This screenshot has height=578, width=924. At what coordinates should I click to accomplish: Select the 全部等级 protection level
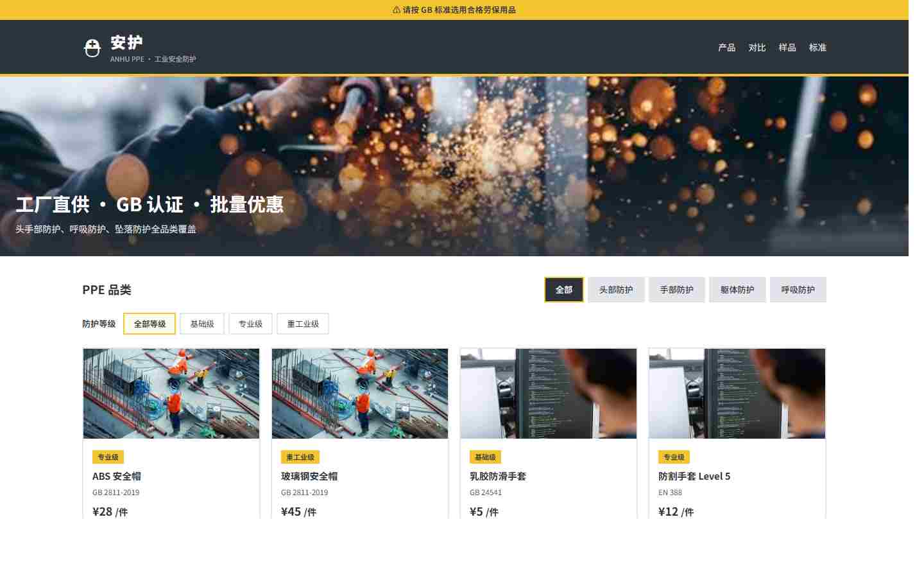[x=150, y=324]
